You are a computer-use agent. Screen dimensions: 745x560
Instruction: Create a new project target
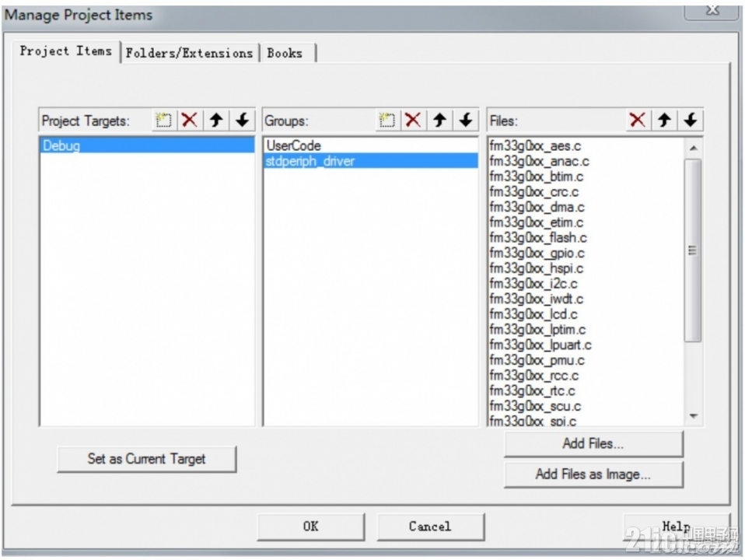click(163, 121)
